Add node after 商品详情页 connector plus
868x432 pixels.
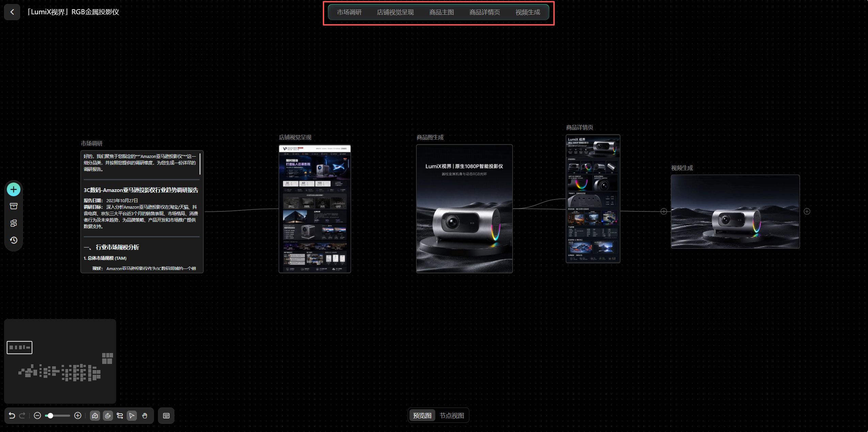pos(664,211)
